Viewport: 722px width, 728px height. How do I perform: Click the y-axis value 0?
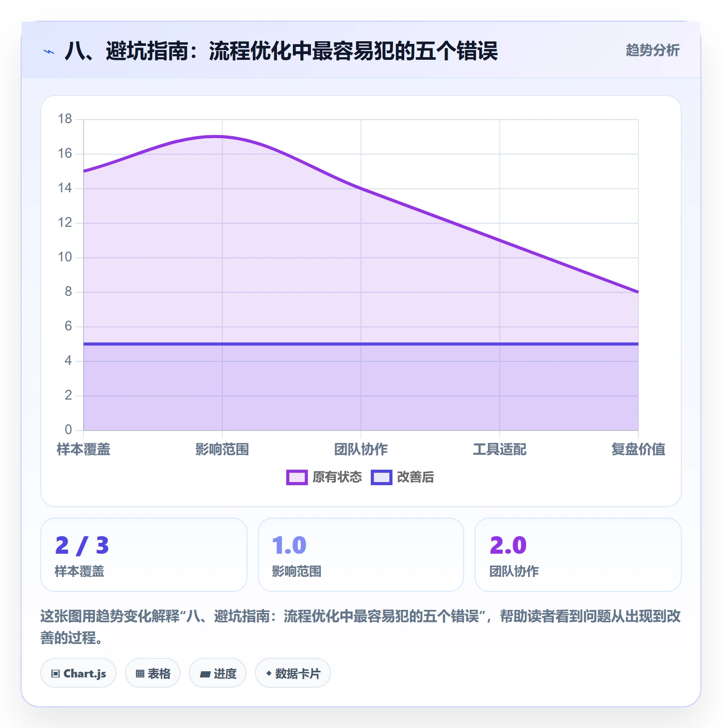[x=68, y=430]
